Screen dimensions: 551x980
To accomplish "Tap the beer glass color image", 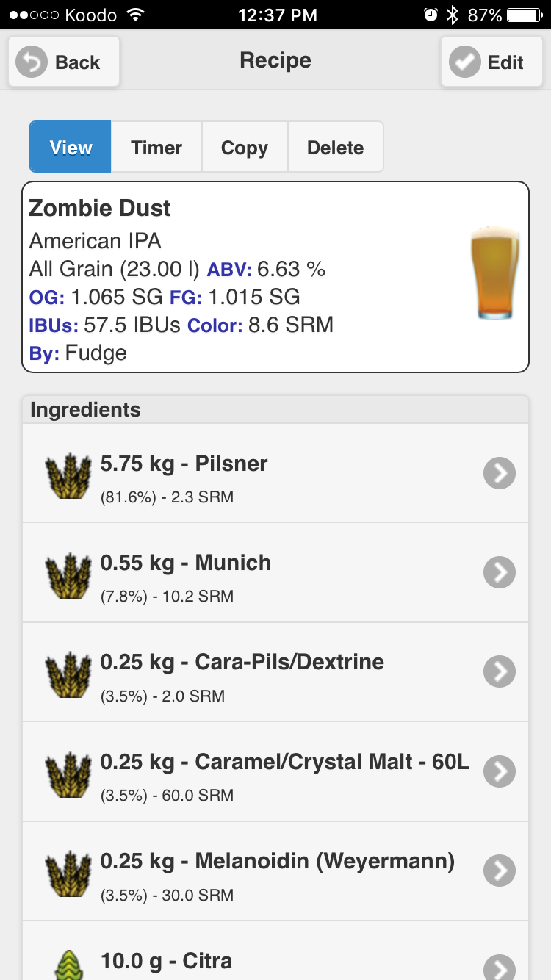I will coord(495,273).
